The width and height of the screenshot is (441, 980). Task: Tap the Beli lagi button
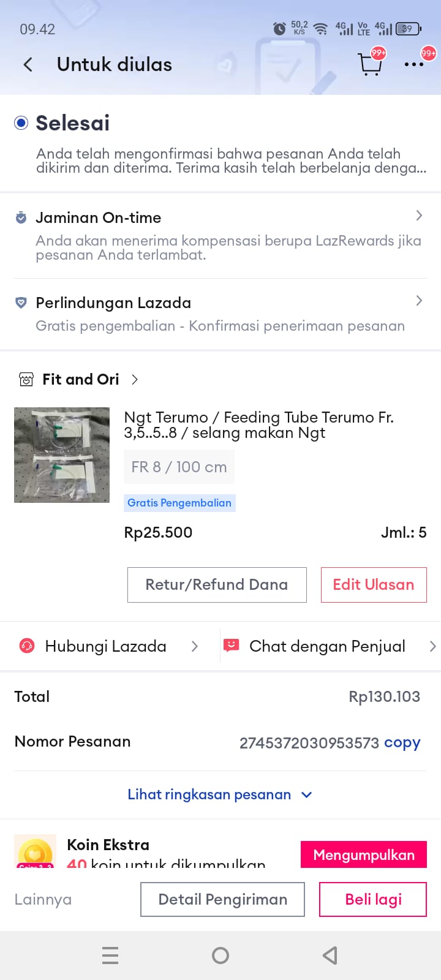(372, 899)
